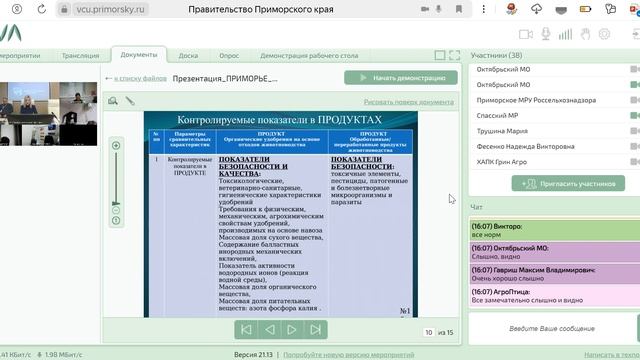
Task: Click the reset zoom icon below the minus
Action: point(116,220)
